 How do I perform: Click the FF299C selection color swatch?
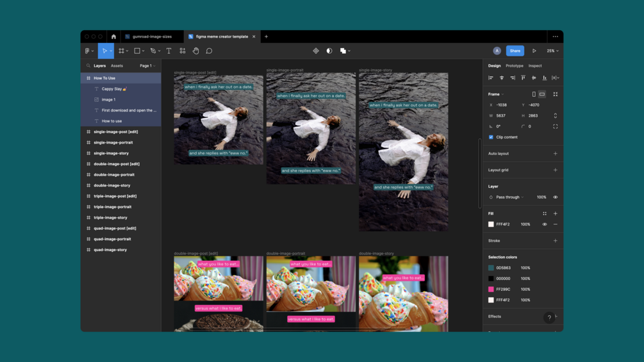491,290
